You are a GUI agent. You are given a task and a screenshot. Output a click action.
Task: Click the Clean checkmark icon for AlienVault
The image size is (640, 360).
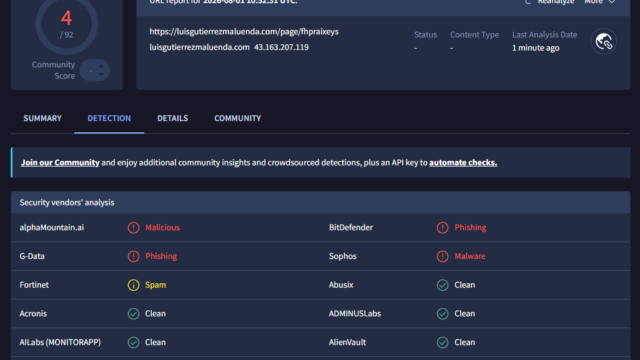click(442, 342)
